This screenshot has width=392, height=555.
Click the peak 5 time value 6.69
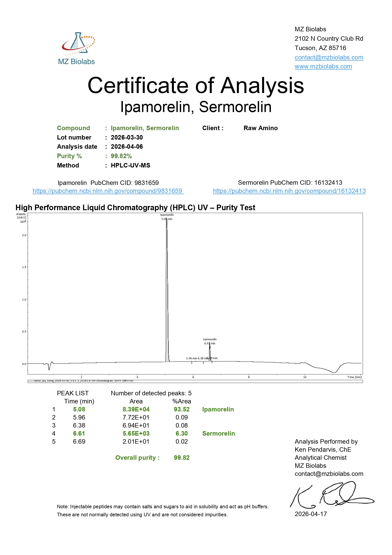coord(79,442)
